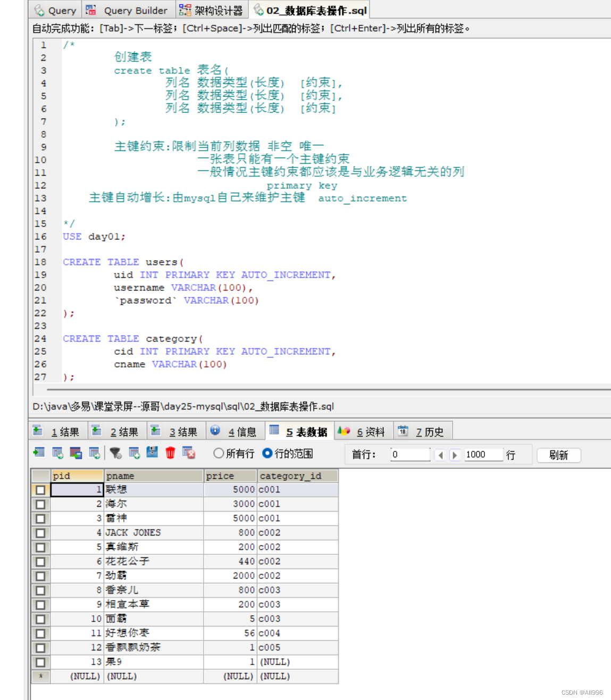Viewport: 611px width, 700px height.
Task: Click the 刷新 refresh button
Action: (x=558, y=455)
